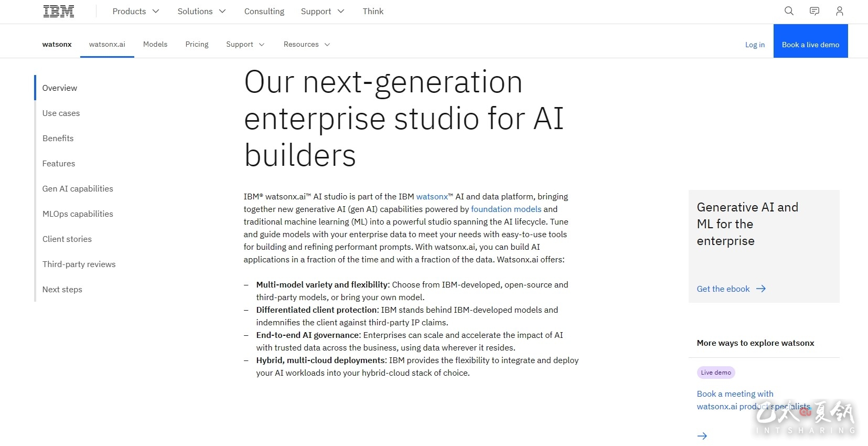Image resolution: width=868 pixels, height=446 pixels.
Task: Click arrow beside Get the ebook
Action: [x=761, y=289]
